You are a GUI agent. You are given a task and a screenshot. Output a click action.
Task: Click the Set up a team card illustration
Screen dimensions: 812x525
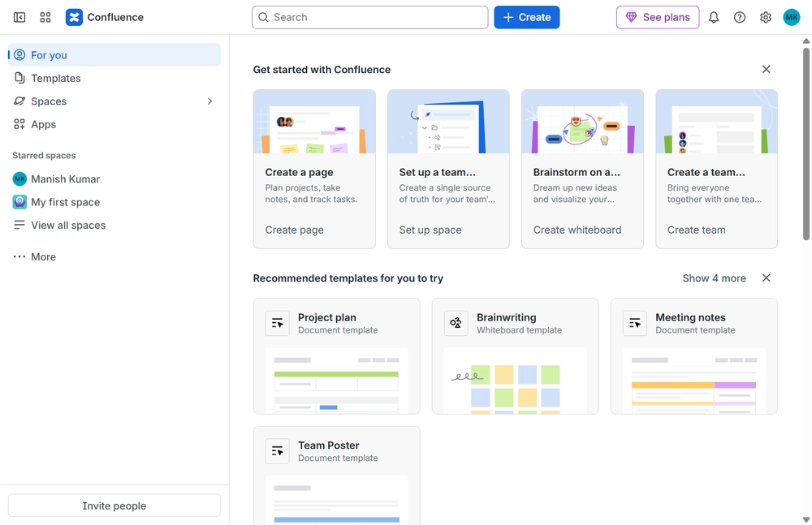(448, 122)
